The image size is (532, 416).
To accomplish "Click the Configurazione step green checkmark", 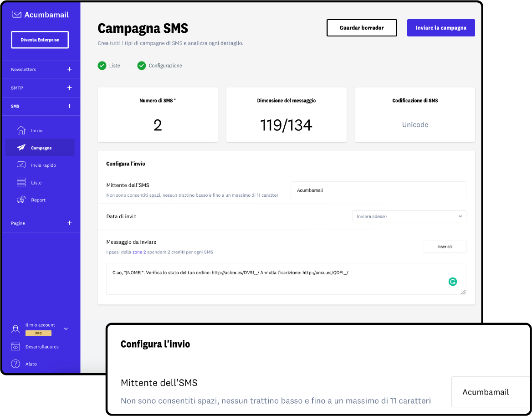I will point(142,66).
